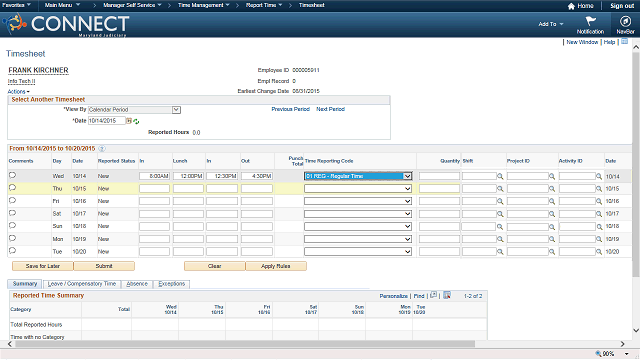This screenshot has width=640, height=360.
Task: Click the Project ID lookup magnifier for Fri 10/16
Action: coord(552,201)
